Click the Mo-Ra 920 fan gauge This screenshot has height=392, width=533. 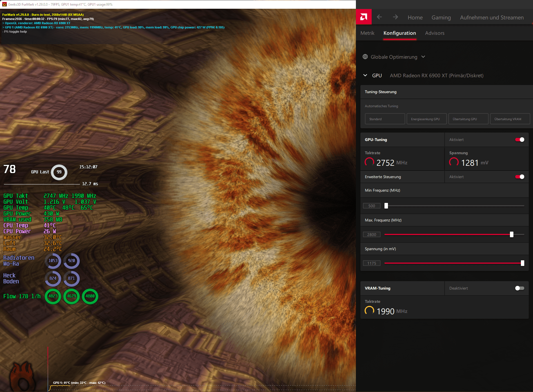[x=72, y=261]
